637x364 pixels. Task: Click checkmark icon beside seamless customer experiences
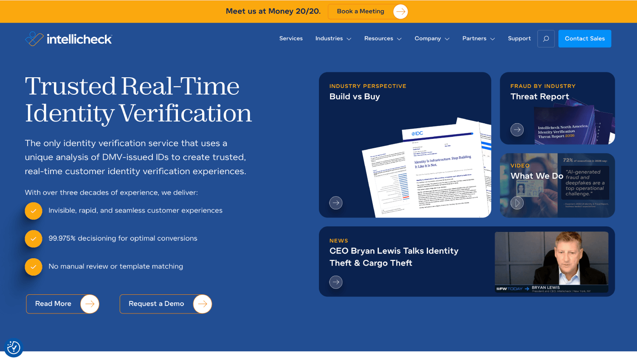tap(34, 211)
